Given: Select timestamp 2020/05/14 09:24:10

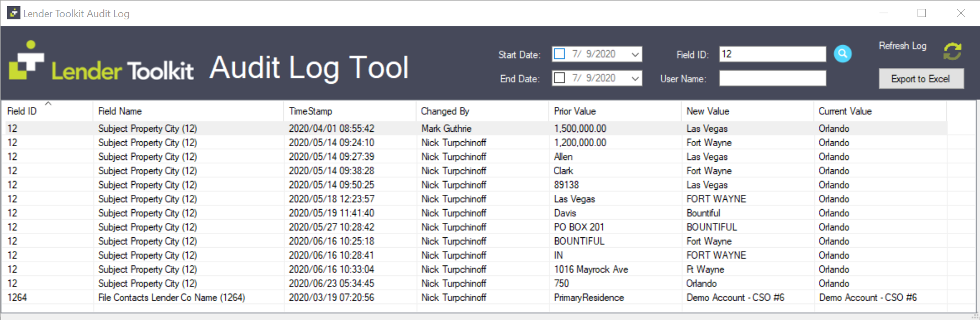Looking at the screenshot, I should 331,143.
